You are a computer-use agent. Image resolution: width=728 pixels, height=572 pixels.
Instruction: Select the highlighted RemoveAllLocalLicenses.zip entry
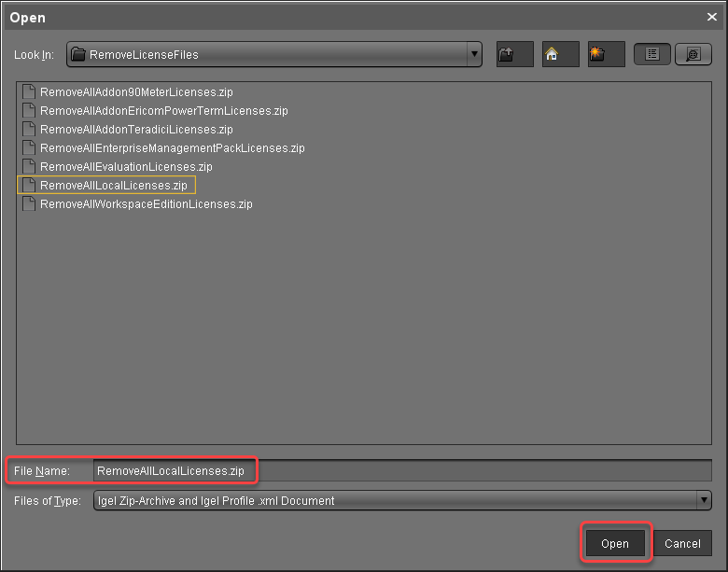[x=113, y=186]
